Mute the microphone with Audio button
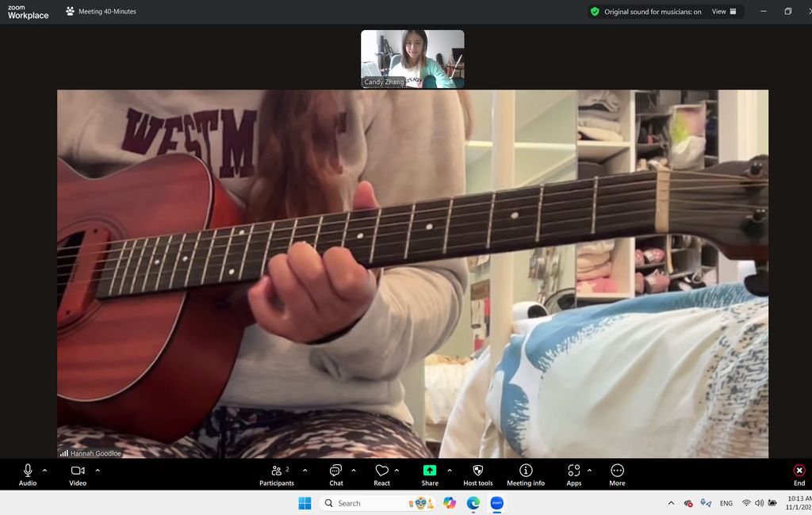812x515 pixels. tap(28, 474)
